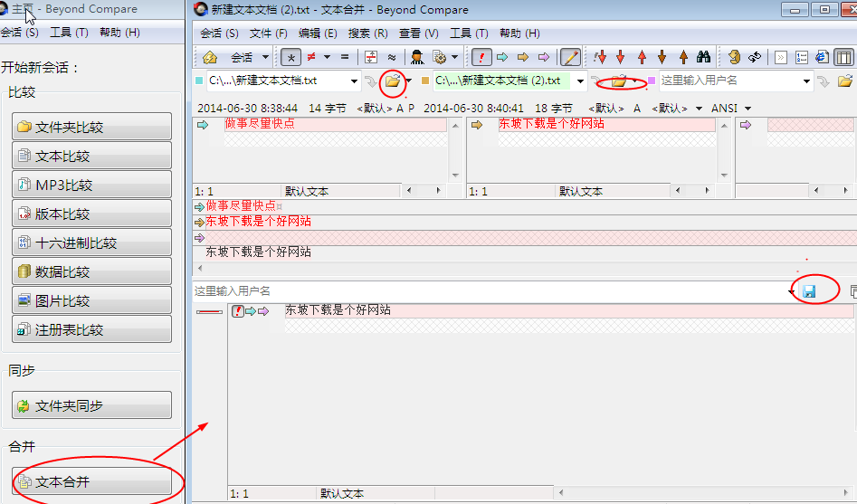Screen dimensions: 857x504
Task: Open 文件 (F) menu in merge window
Action: 269,33
